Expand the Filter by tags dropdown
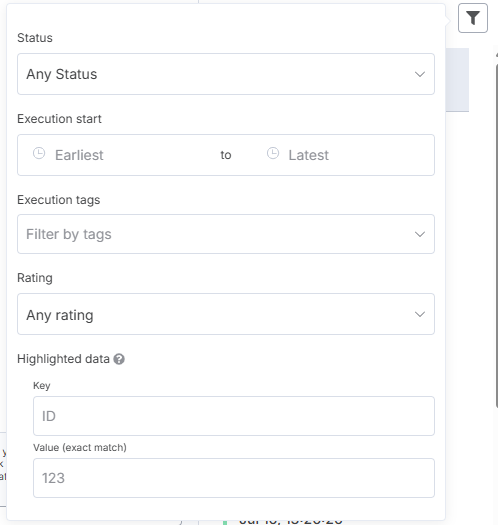 226,234
